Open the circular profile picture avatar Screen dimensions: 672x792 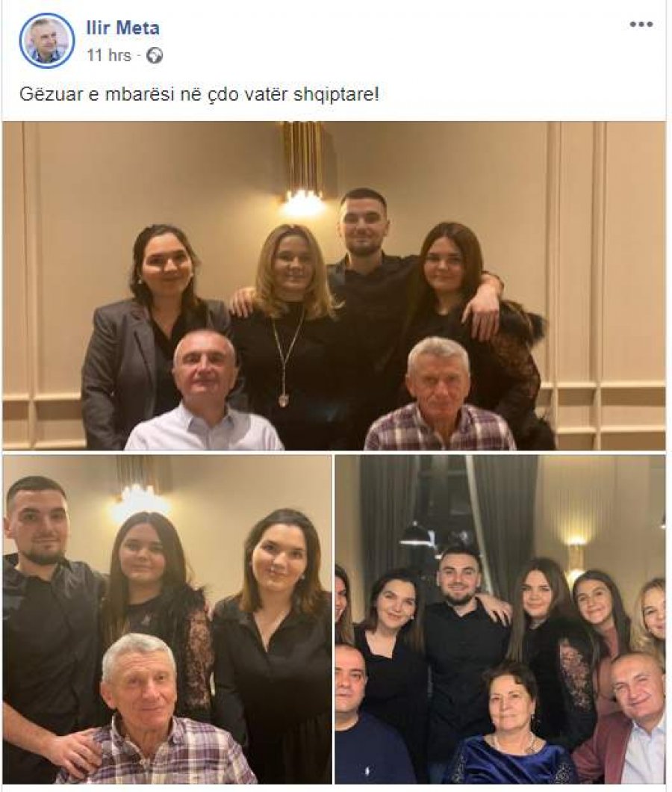[46, 40]
